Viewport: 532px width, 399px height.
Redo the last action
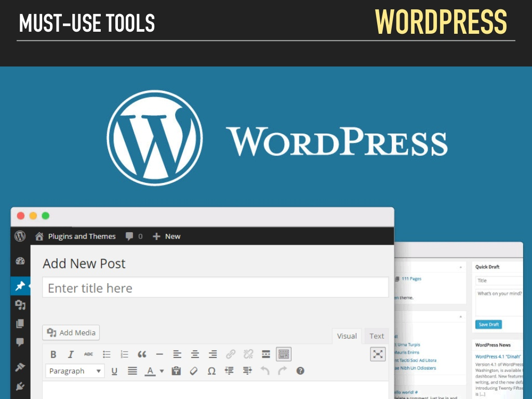click(x=282, y=371)
